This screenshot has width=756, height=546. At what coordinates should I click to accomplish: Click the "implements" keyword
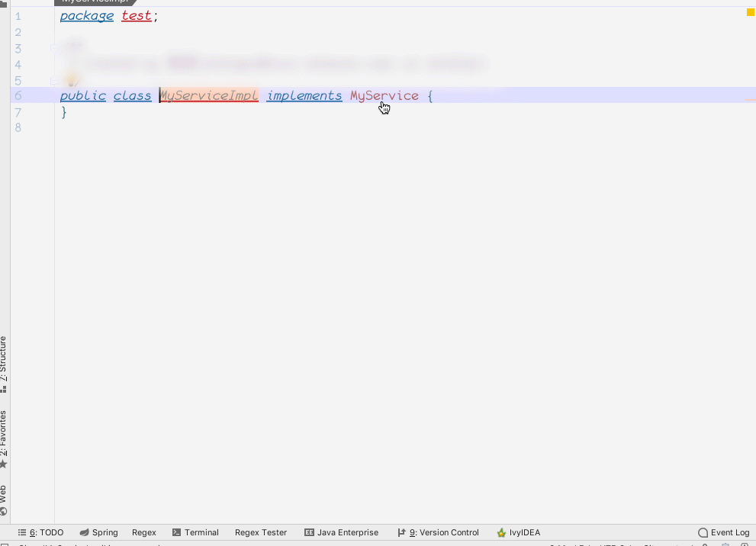(304, 95)
